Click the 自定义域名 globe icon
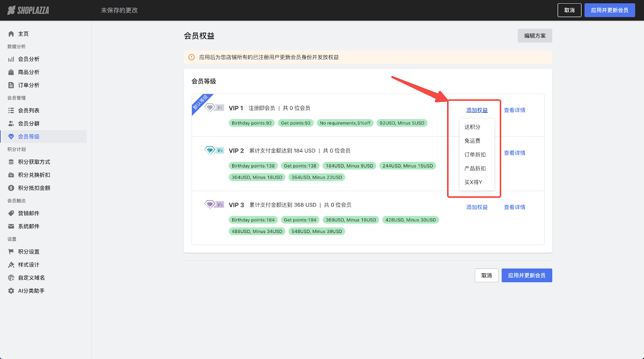This screenshot has width=644, height=359. click(11, 278)
